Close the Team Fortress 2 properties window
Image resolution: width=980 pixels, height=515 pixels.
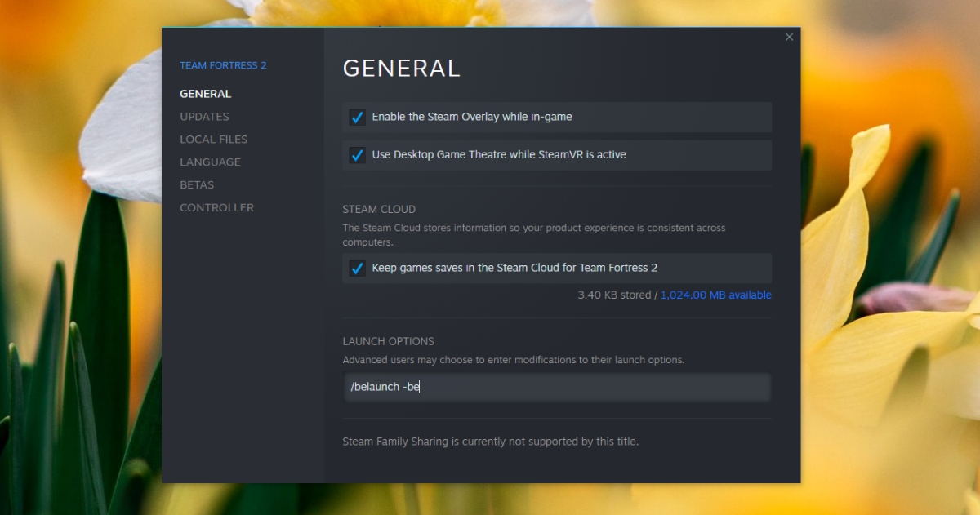click(x=789, y=38)
